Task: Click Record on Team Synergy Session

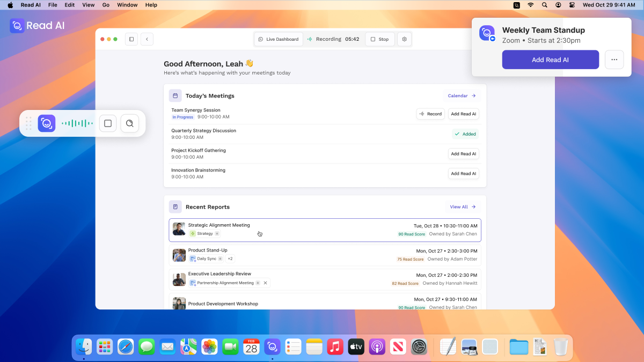Action: (x=430, y=114)
